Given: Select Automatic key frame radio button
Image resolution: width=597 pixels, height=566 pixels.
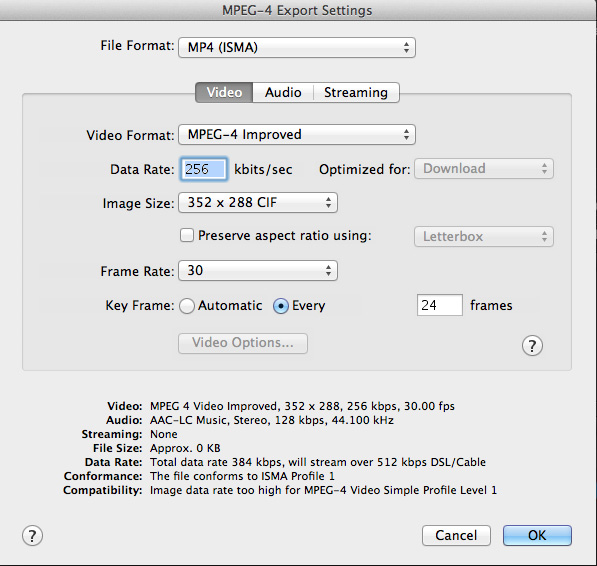Looking at the screenshot, I should click(187, 306).
